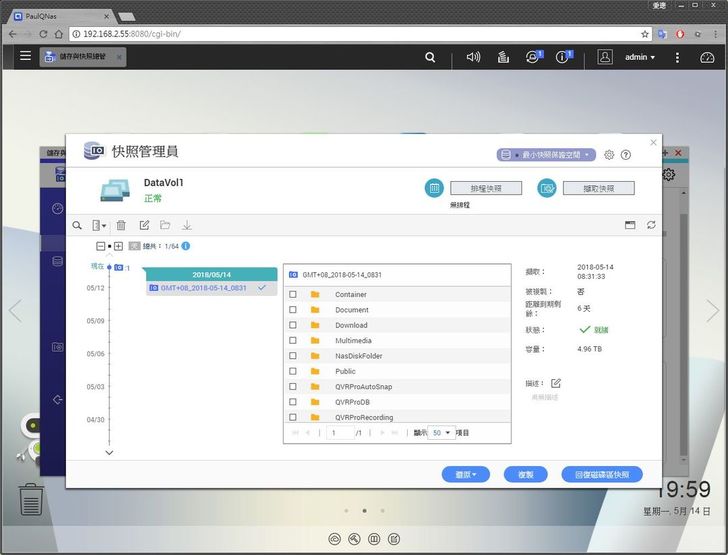
Task: Click the 擷取快照 take snapshot button
Action: pos(598,188)
